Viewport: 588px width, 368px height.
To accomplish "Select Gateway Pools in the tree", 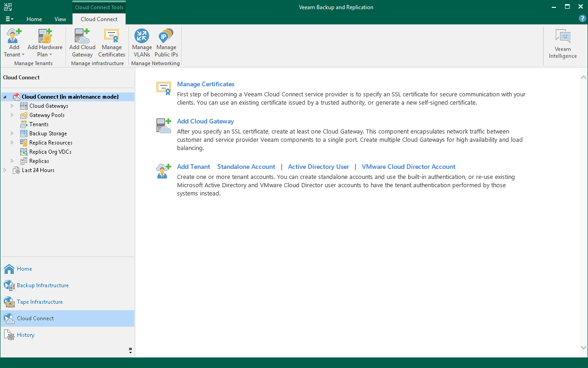I will tap(47, 115).
